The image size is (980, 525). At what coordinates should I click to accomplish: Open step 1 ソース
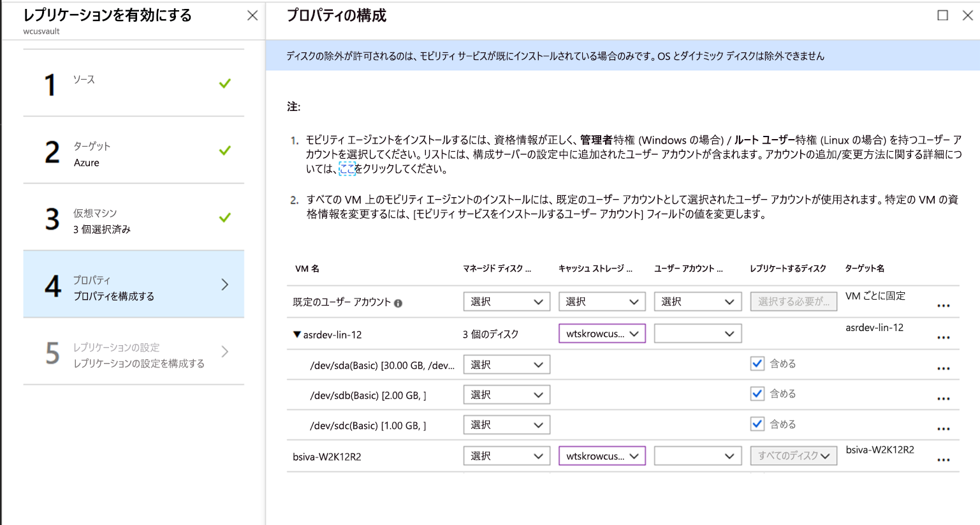(x=134, y=83)
